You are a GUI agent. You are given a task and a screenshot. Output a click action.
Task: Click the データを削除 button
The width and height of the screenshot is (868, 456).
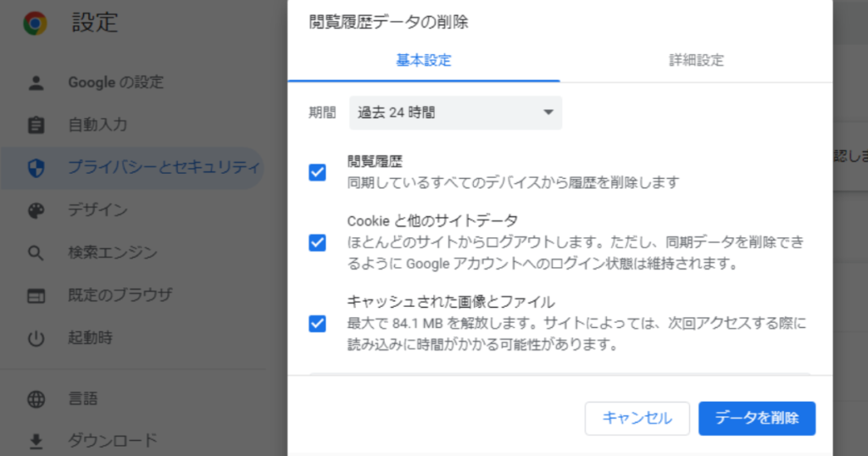pos(756,418)
